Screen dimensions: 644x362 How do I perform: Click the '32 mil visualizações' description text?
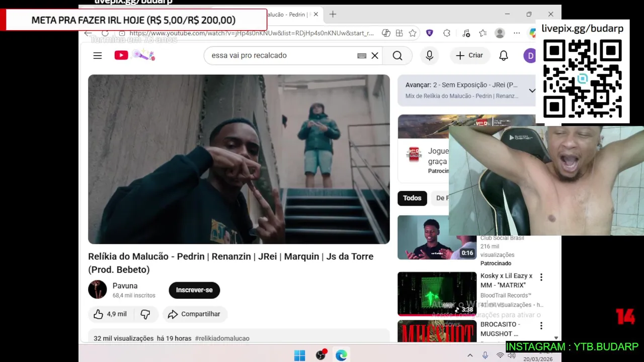[x=123, y=338]
